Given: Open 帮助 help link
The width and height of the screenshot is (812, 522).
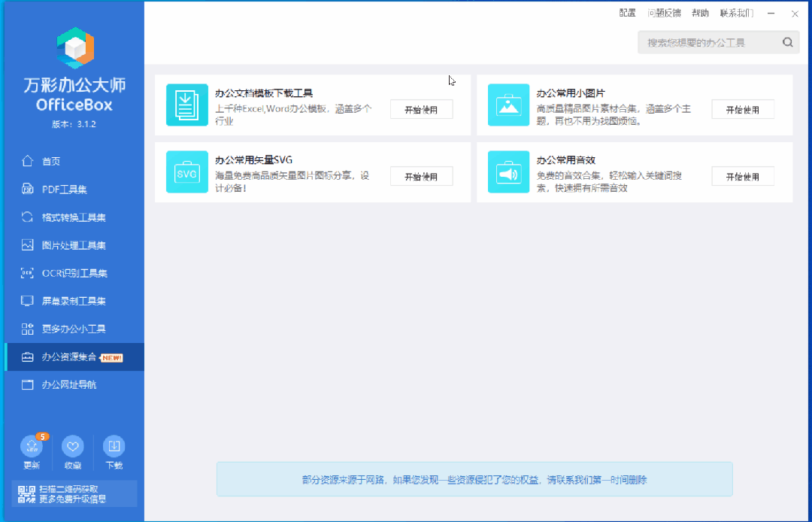Looking at the screenshot, I should coord(700,13).
